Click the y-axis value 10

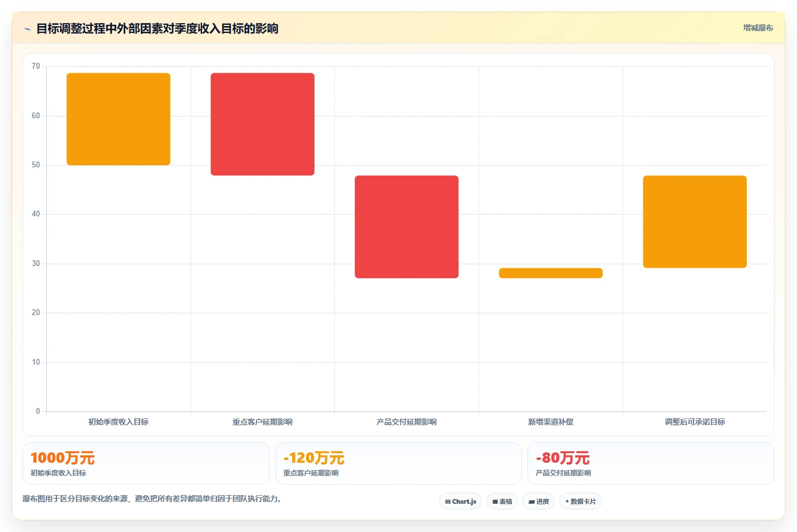click(x=36, y=362)
